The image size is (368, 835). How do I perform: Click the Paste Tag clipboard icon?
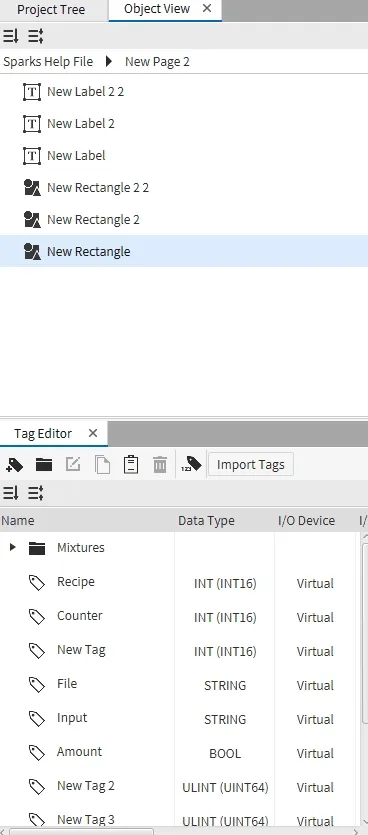click(130, 465)
